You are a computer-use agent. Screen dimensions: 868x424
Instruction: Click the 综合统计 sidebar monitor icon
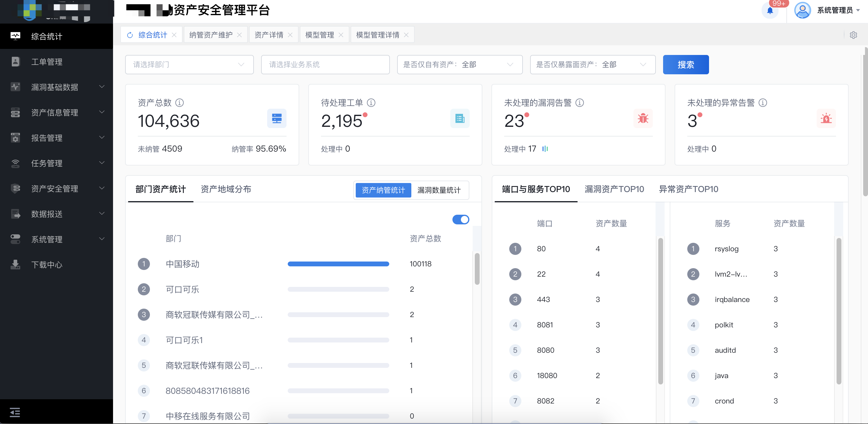pos(15,36)
